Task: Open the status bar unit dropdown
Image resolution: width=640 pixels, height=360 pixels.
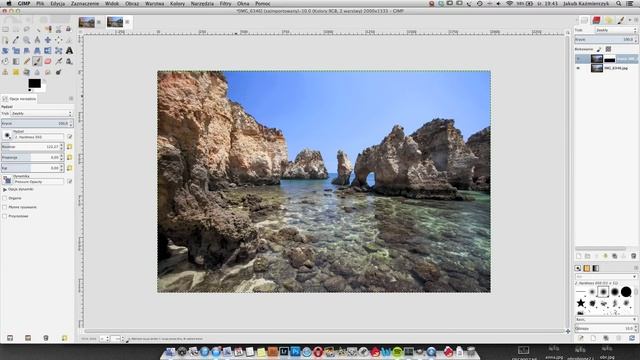Action: click(104, 339)
